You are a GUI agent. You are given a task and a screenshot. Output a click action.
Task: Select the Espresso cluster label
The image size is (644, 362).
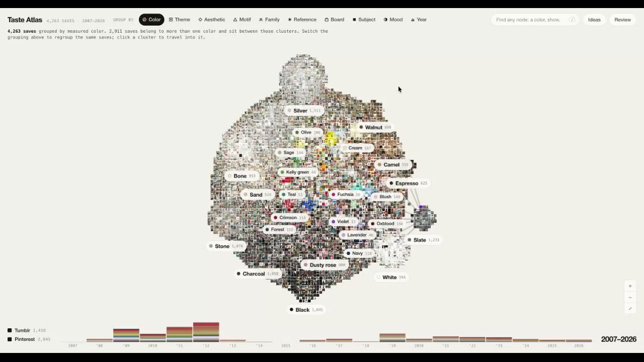tap(408, 183)
